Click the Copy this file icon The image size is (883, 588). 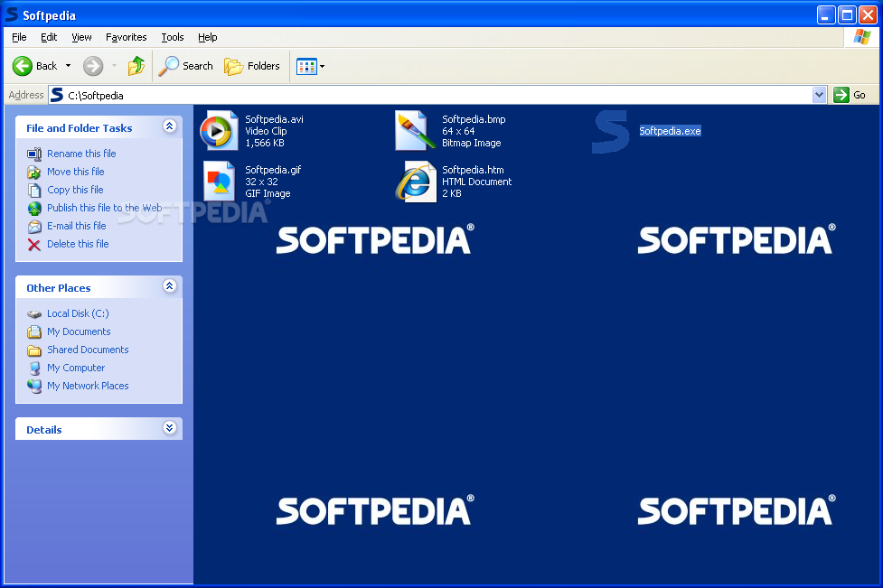pyautogui.click(x=34, y=191)
